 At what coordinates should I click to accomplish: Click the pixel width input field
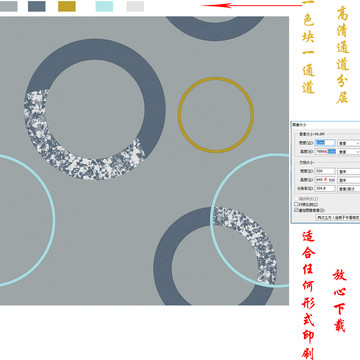point(325,143)
